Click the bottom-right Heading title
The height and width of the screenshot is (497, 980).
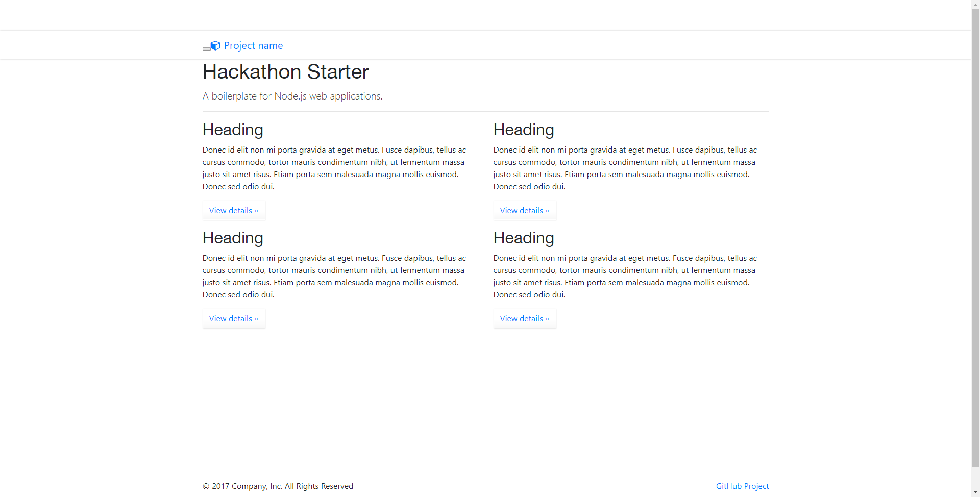(524, 238)
